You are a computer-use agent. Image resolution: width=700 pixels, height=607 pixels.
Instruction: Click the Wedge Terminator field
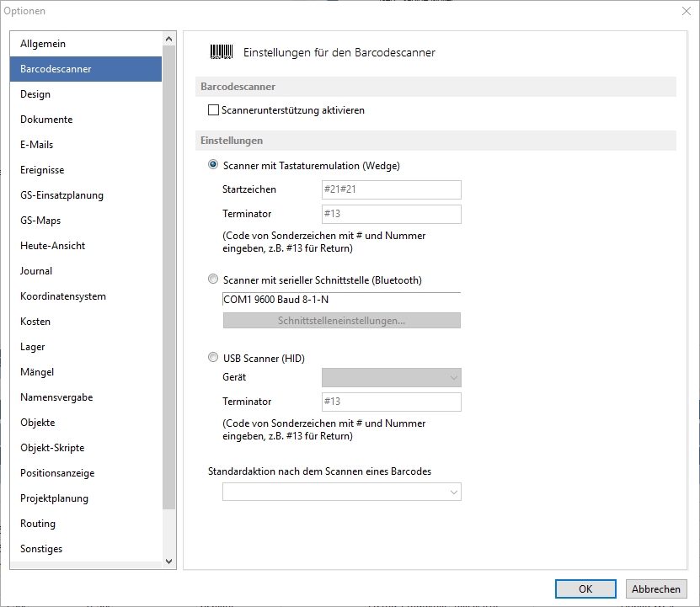coord(392,214)
